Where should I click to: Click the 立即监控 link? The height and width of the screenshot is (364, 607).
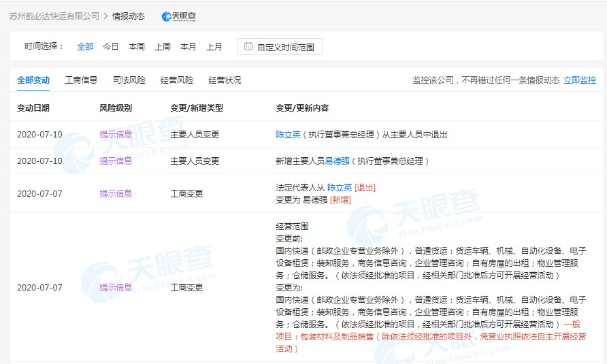coord(580,80)
